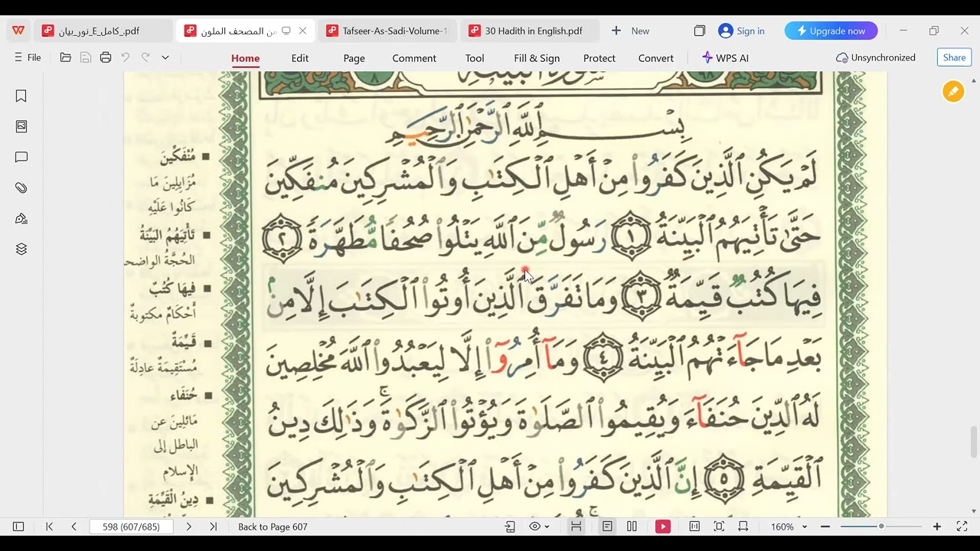The height and width of the screenshot is (551, 980).
Task: Go to the next page
Action: coord(189,527)
